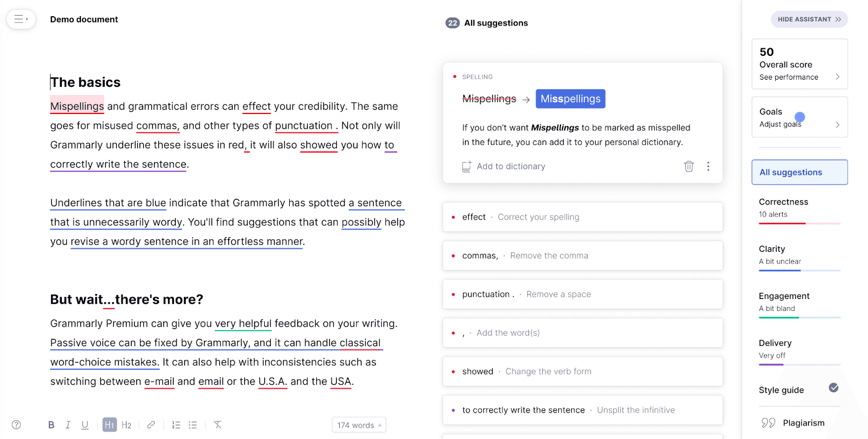Create a numbered list

tap(176, 424)
